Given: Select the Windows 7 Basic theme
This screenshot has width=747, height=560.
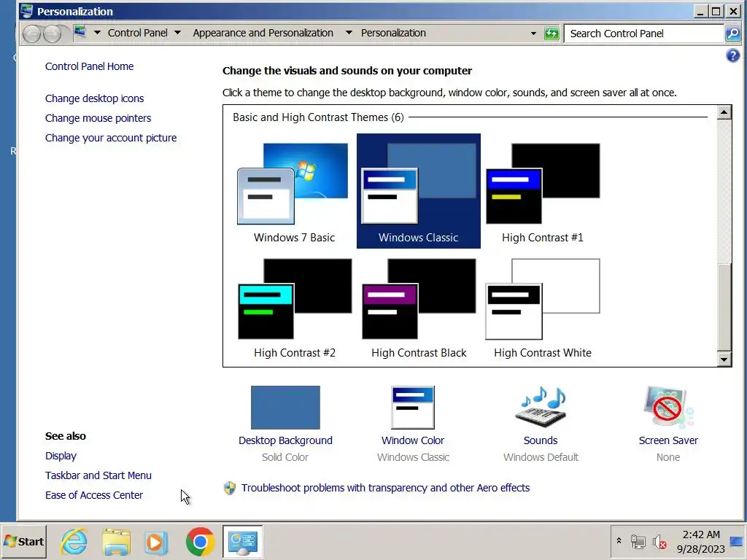Looking at the screenshot, I should pos(294,192).
